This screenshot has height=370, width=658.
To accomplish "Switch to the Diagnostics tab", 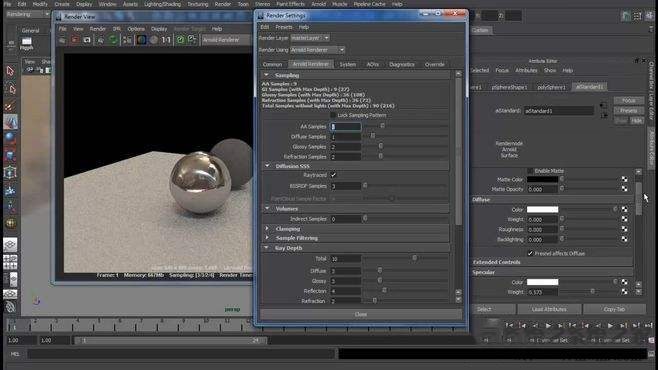I will tap(402, 65).
